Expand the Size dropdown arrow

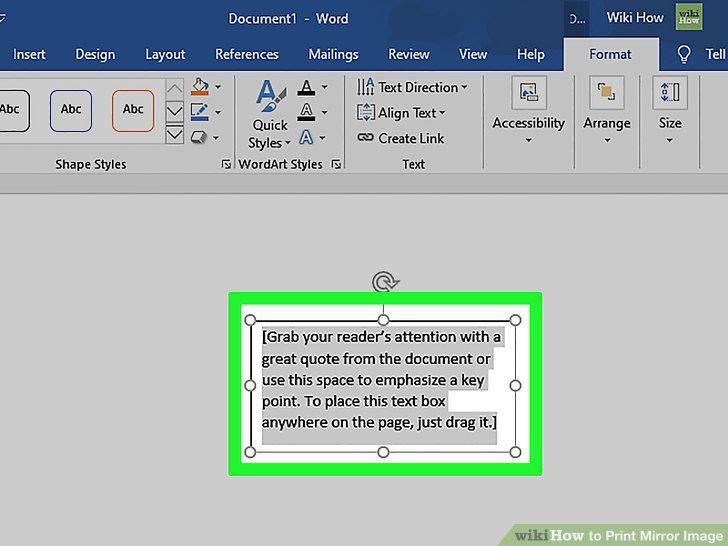(x=670, y=140)
